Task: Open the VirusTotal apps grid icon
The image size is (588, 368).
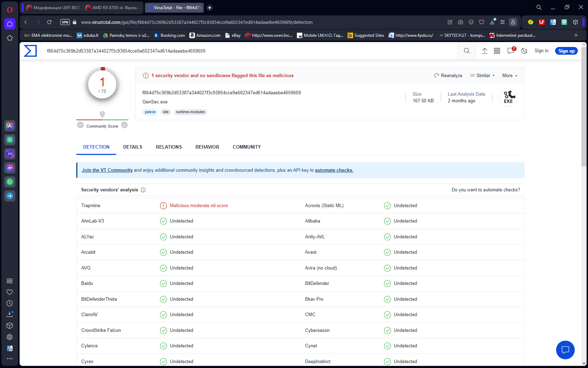Action: [497, 51]
